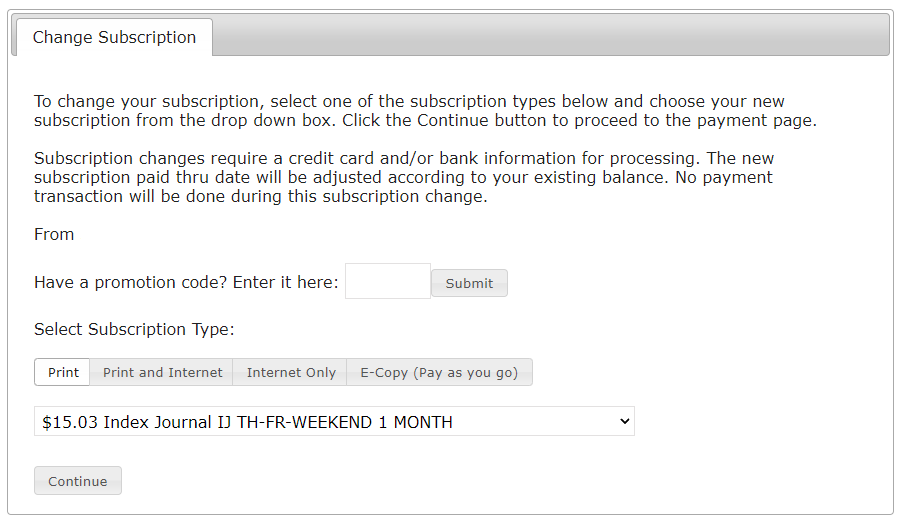Switch to Print and Internet subscription

162,372
